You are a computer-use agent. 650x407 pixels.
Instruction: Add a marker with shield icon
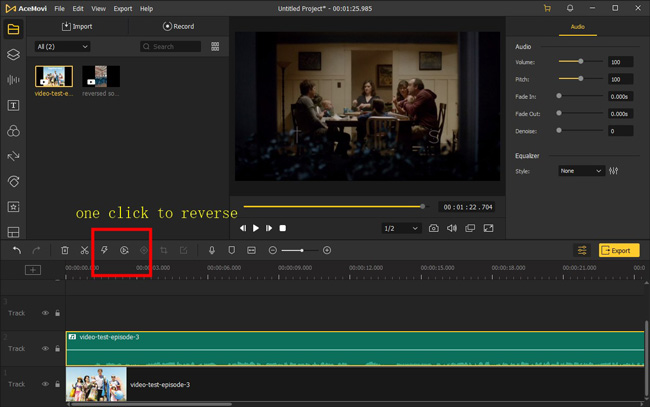[232, 250]
